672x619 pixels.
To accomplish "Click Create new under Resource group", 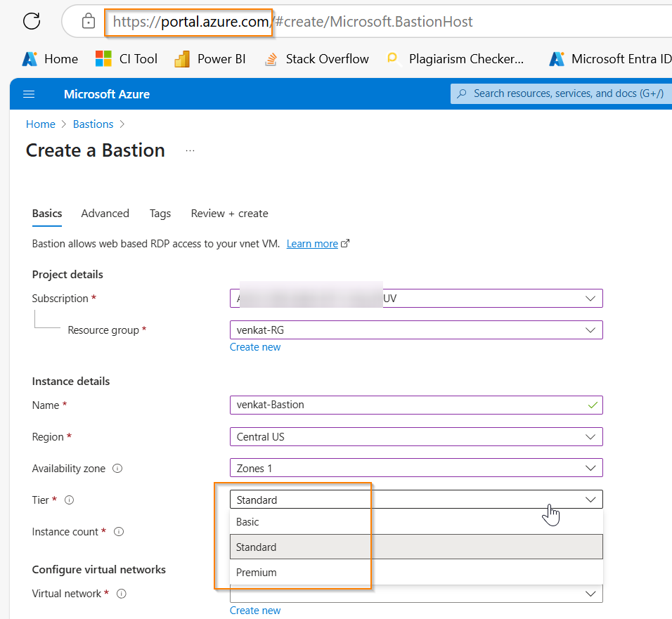I will (255, 347).
